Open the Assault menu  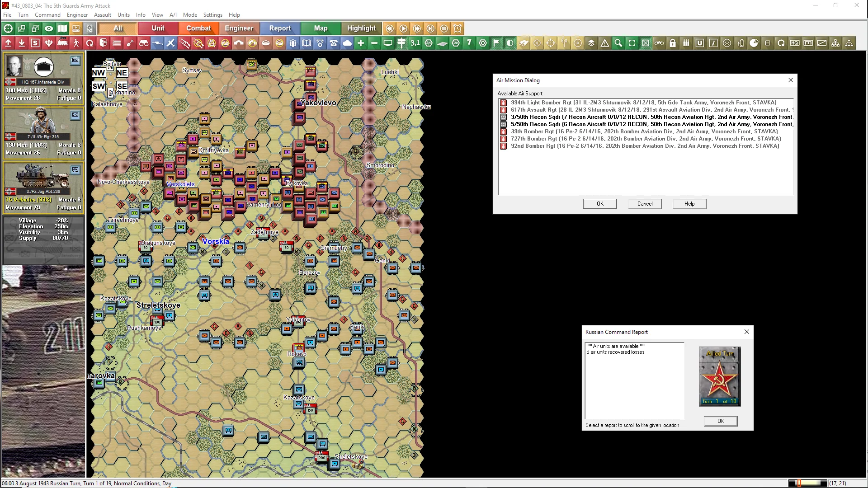(x=103, y=14)
